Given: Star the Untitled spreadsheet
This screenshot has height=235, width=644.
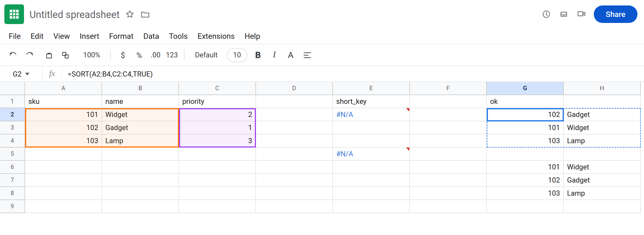Looking at the screenshot, I should 130,14.
